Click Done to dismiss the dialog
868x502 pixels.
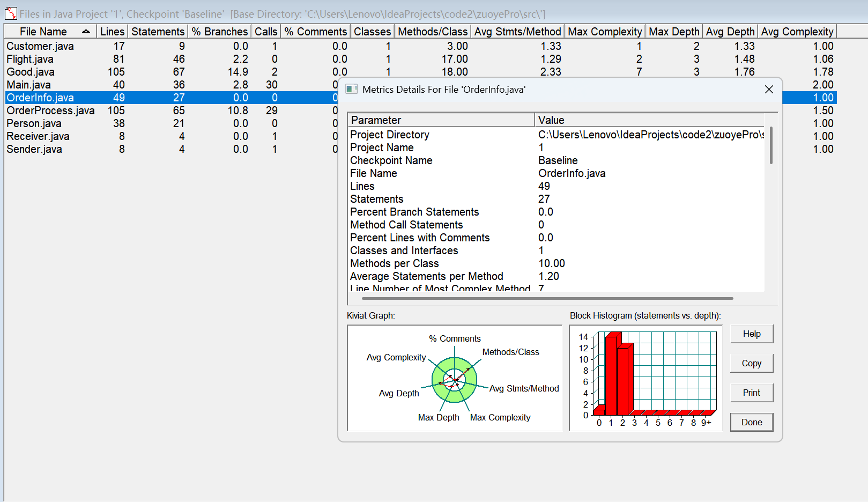(752, 422)
